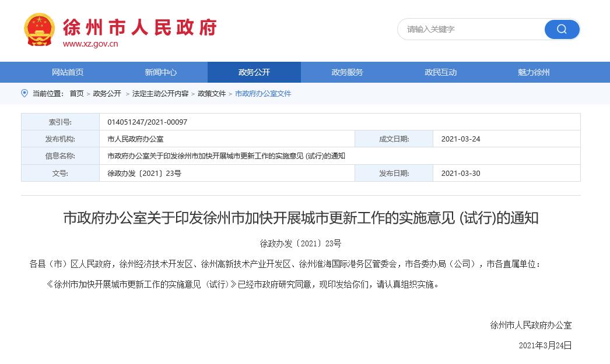Click the 徐州市人民政府办公室 signature line

click(x=531, y=325)
